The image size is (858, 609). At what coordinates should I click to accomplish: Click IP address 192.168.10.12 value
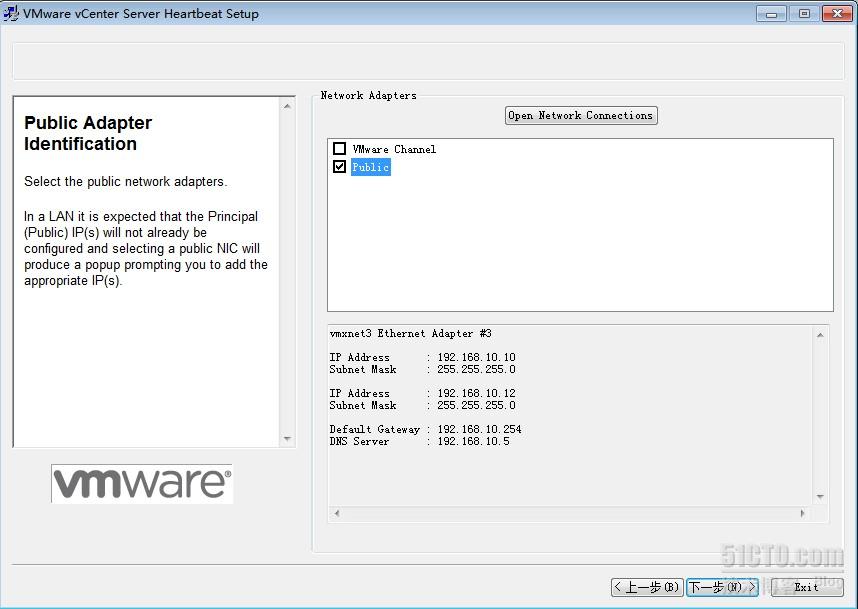pos(476,393)
